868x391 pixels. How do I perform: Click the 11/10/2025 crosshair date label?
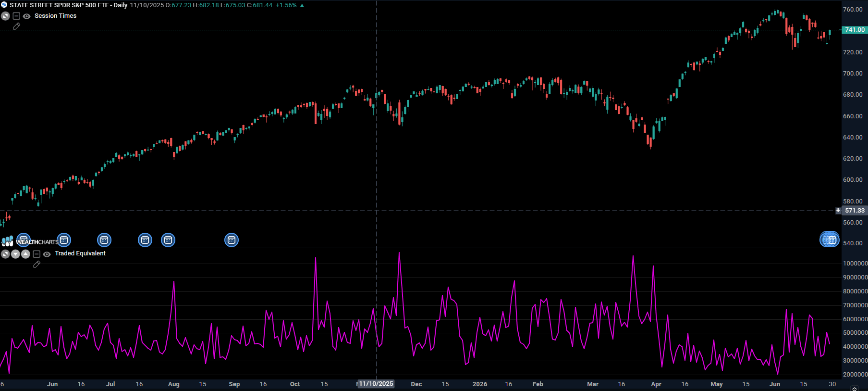(x=376, y=384)
